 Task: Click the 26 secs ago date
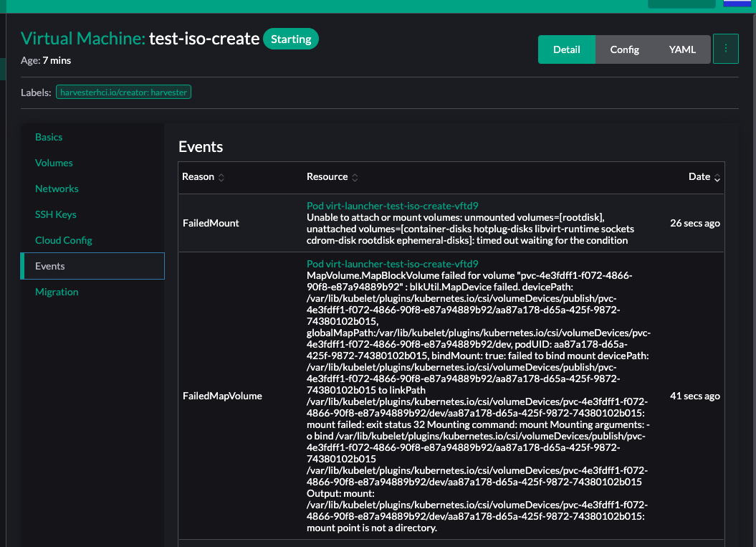click(695, 223)
